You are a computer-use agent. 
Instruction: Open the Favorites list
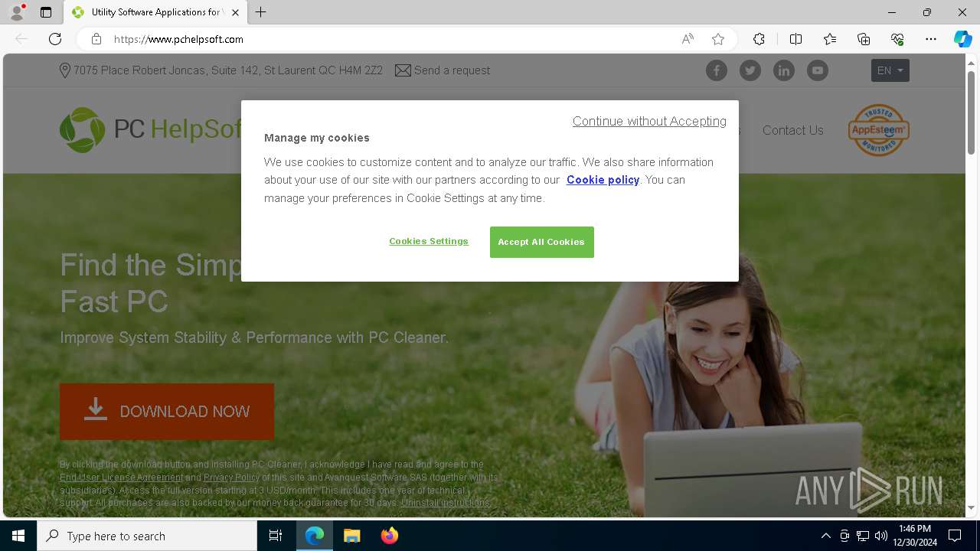pyautogui.click(x=830, y=39)
